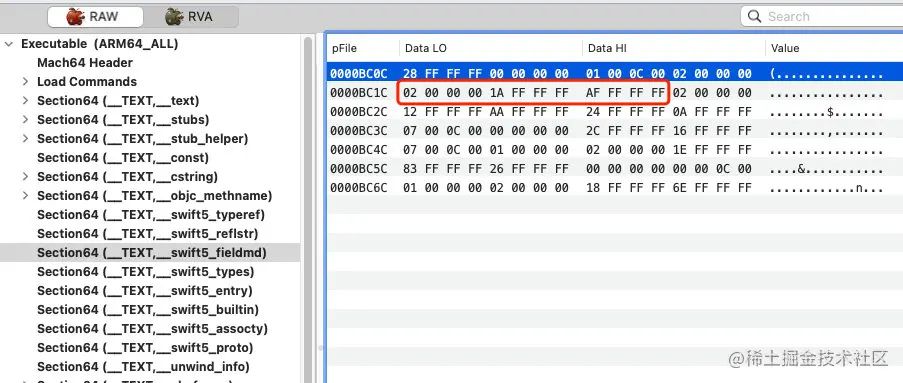Image resolution: width=903 pixels, height=383 pixels.
Task: Click the Data HI column header
Action: pos(674,48)
